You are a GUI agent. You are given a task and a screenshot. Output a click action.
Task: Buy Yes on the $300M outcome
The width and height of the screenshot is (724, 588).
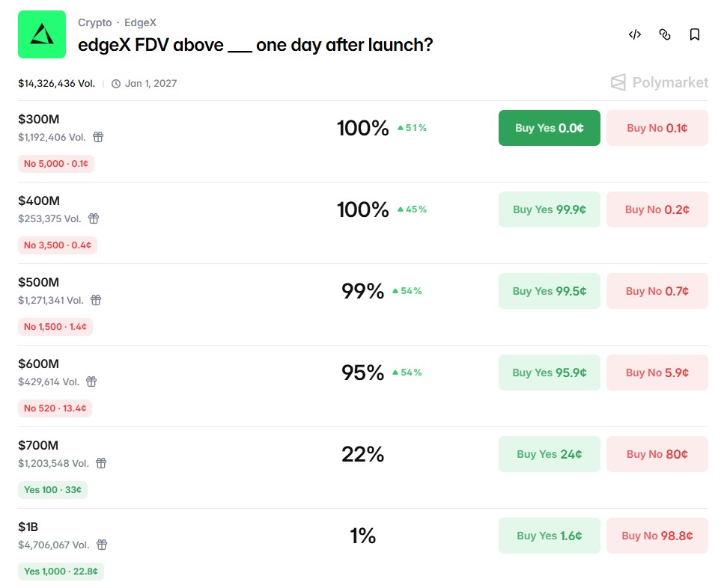click(x=549, y=128)
